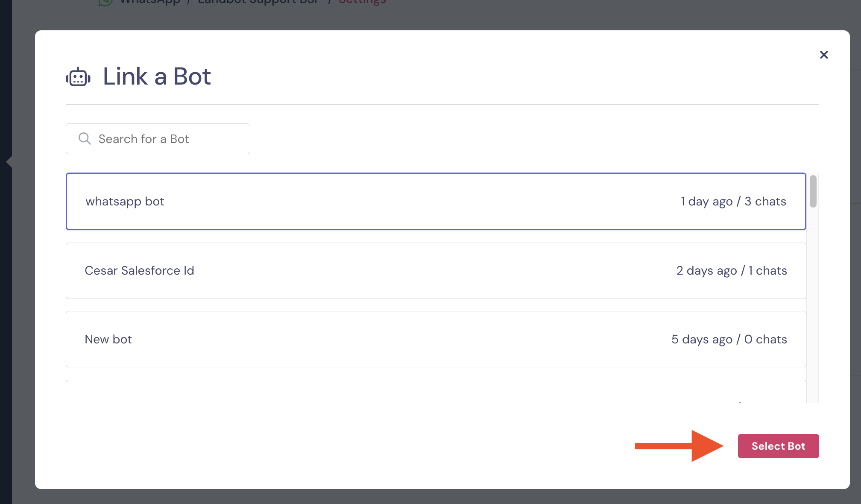
Task: Click the sidebar collapse arrow on left edge
Action: 9,162
